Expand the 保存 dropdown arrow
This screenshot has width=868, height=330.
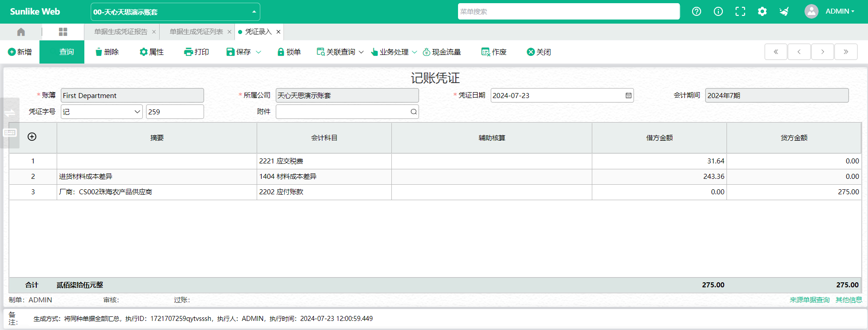[258, 52]
